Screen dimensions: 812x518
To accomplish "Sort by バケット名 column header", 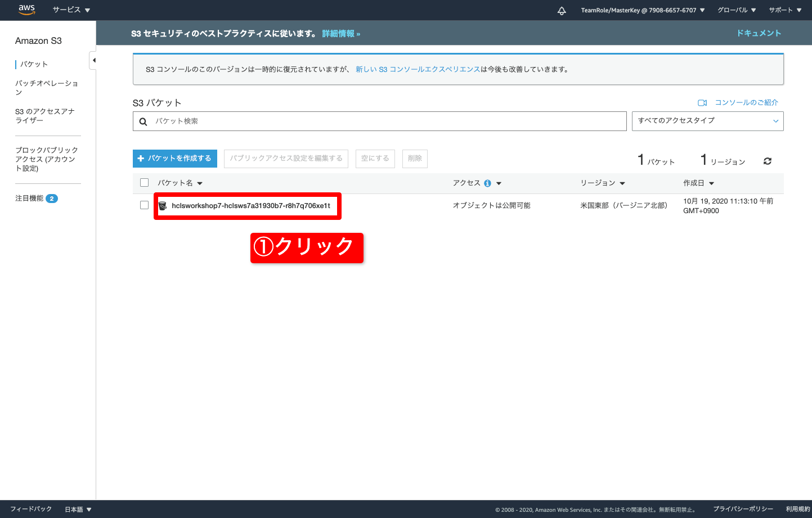I will 180,183.
